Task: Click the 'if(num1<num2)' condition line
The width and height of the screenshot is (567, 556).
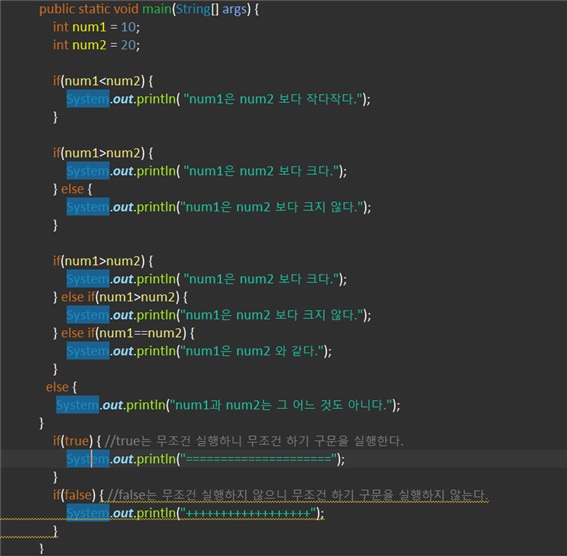Action: pos(103,81)
